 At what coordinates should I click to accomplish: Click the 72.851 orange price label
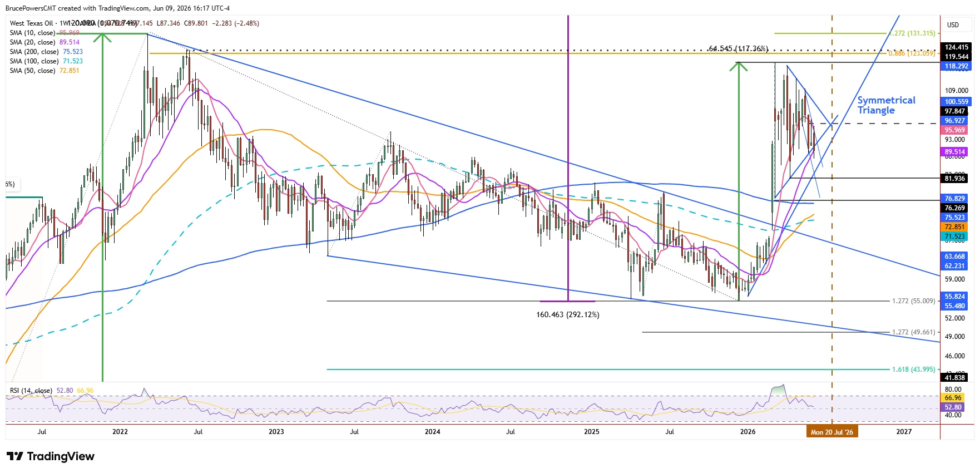[955, 227]
